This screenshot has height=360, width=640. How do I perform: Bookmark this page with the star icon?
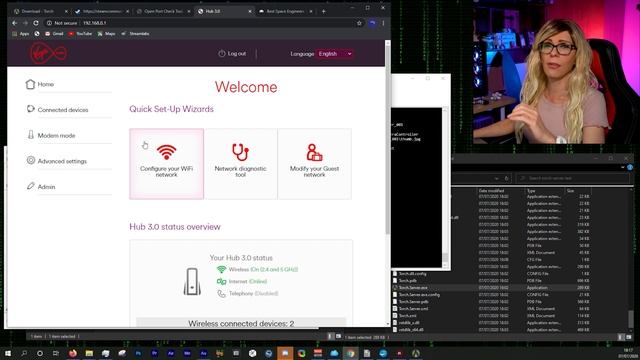point(359,23)
